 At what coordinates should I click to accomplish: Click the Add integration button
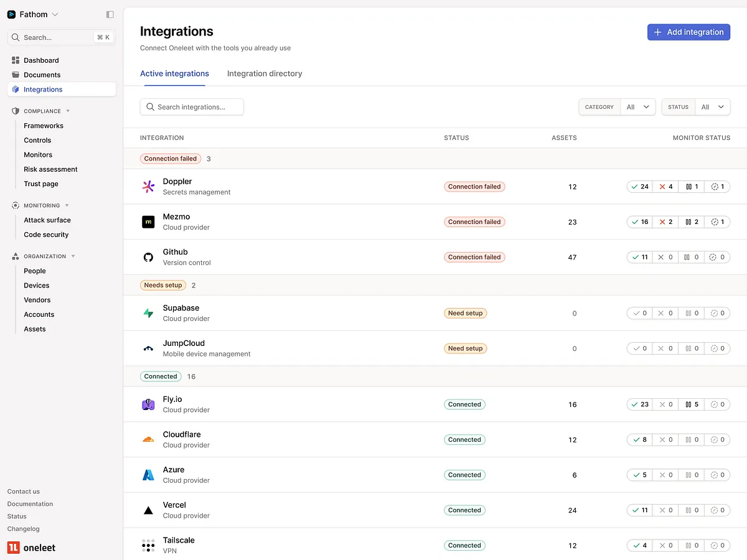point(688,32)
